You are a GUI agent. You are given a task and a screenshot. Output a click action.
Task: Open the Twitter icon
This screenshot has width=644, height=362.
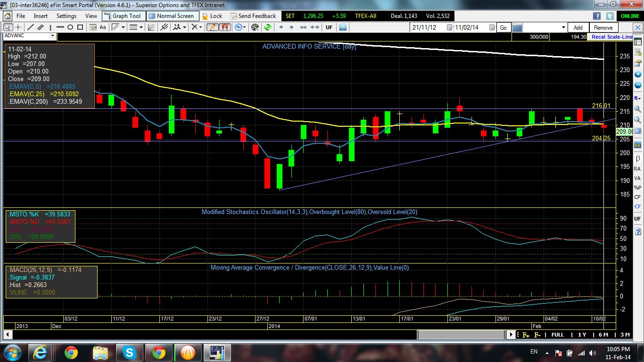point(610,16)
